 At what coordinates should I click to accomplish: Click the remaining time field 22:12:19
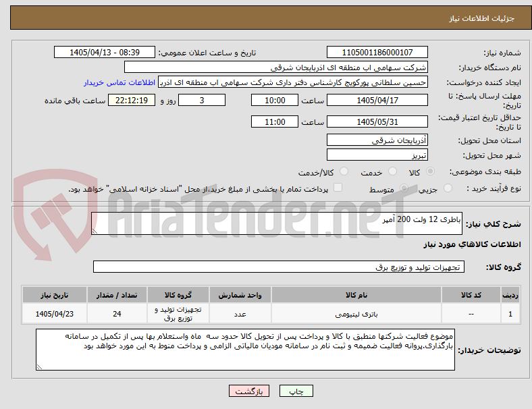(x=132, y=100)
